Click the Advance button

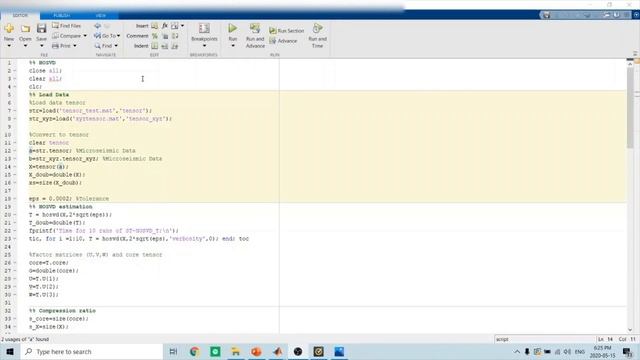point(283,41)
